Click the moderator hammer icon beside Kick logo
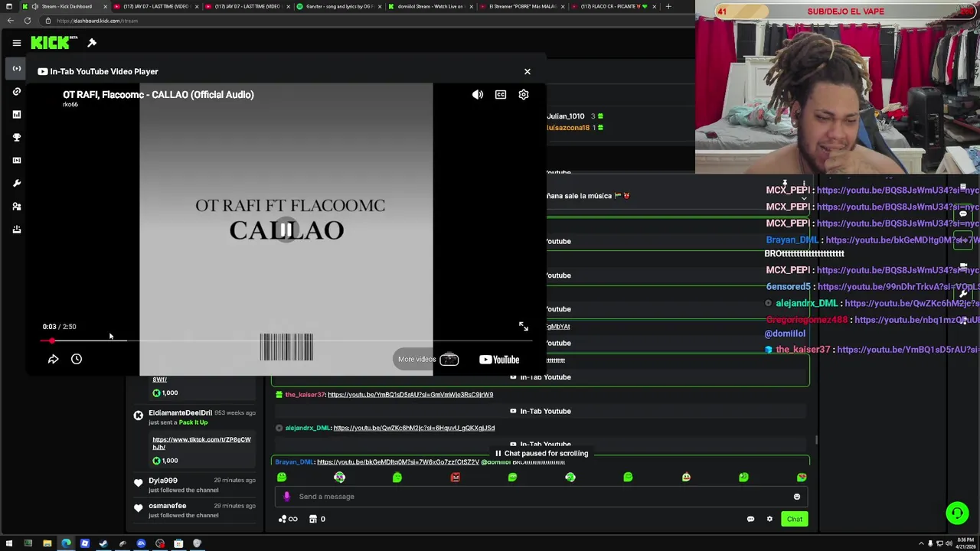The width and height of the screenshot is (980, 551). tap(92, 43)
